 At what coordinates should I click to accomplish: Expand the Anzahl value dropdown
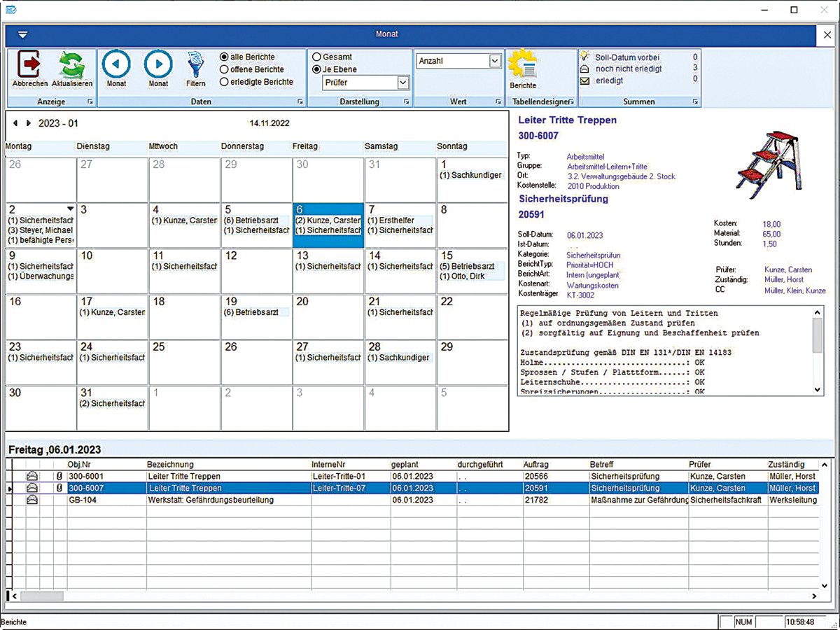point(495,62)
